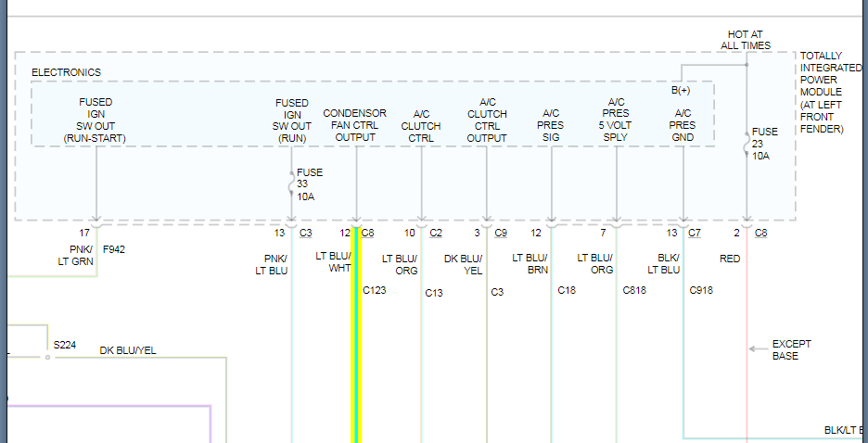Image resolution: width=868 pixels, height=443 pixels.
Task: Click the LT BLU/WHT wire color label
Action: pos(333,262)
